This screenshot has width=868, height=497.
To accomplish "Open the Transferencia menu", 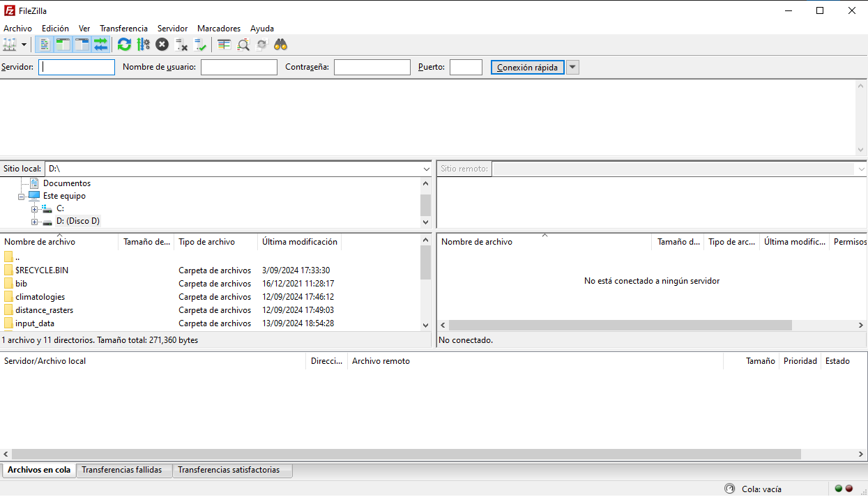I will click(x=123, y=29).
